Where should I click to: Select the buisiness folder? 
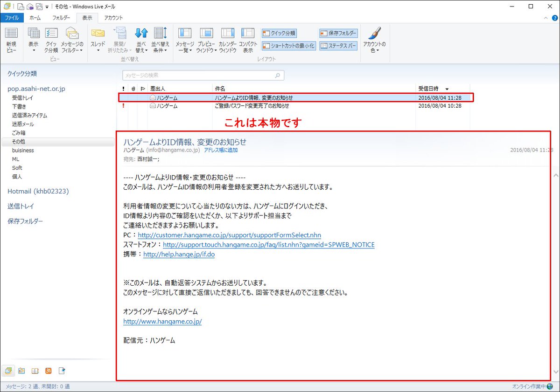coord(23,151)
